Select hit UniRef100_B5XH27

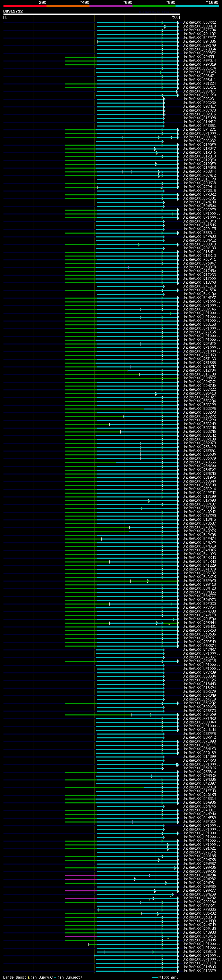point(199,397)
